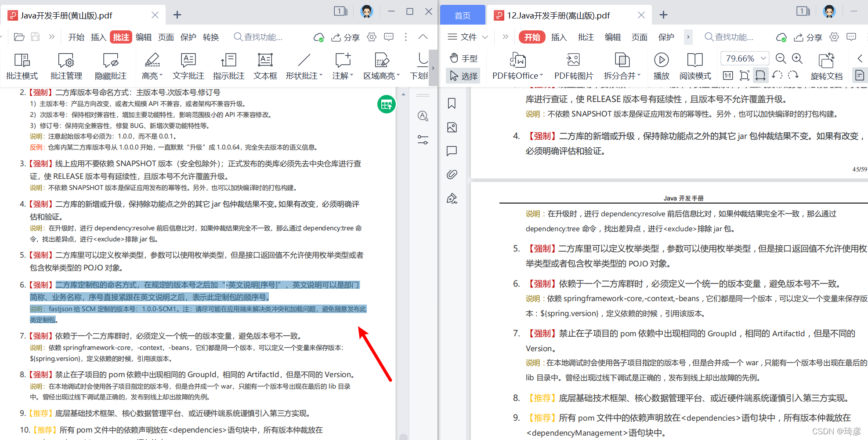Close the 12.Java开发手册(嵩山版).pdf tab
This screenshot has width=868, height=440.
point(641,15)
